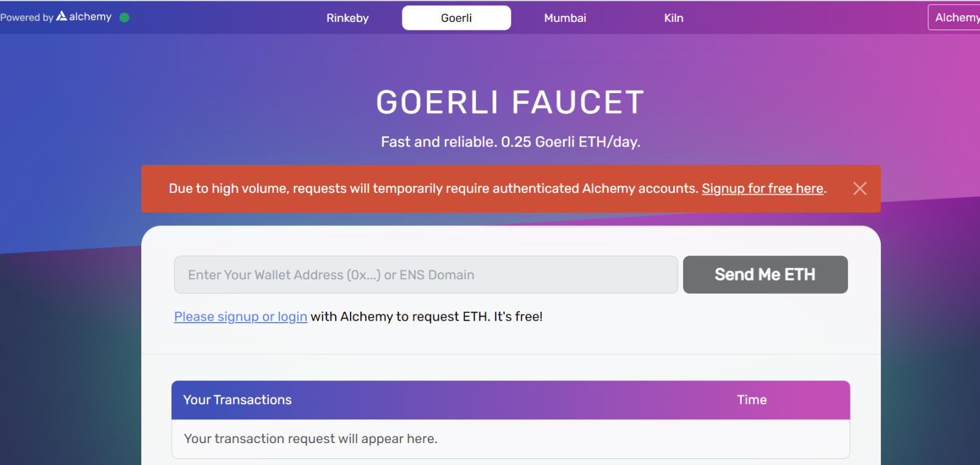This screenshot has height=465, width=980.
Task: Click the green status dot indicator
Action: [x=125, y=18]
